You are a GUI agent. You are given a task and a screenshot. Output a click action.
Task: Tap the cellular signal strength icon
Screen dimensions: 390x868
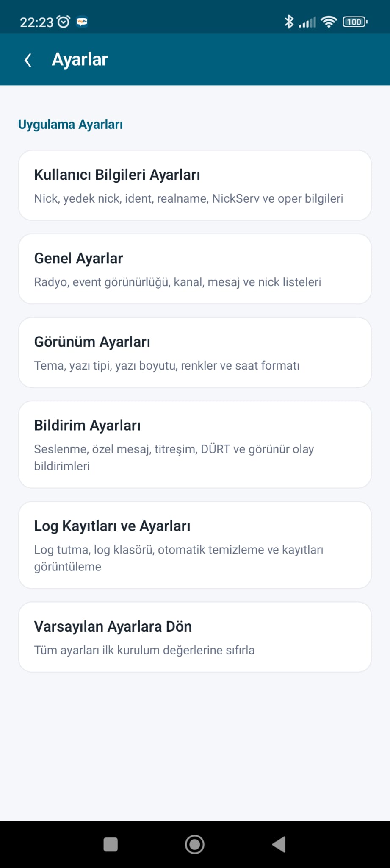[x=307, y=22]
